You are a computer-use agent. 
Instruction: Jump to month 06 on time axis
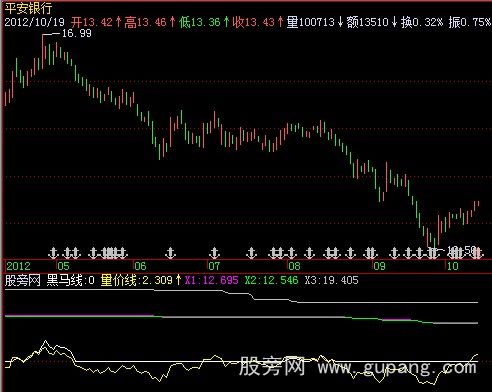(x=140, y=266)
